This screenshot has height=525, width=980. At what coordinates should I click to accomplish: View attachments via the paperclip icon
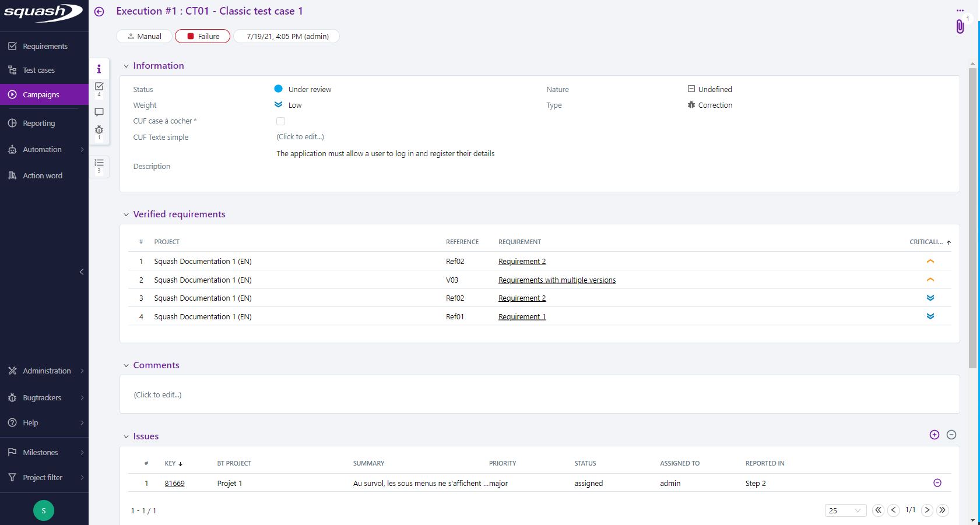click(960, 27)
